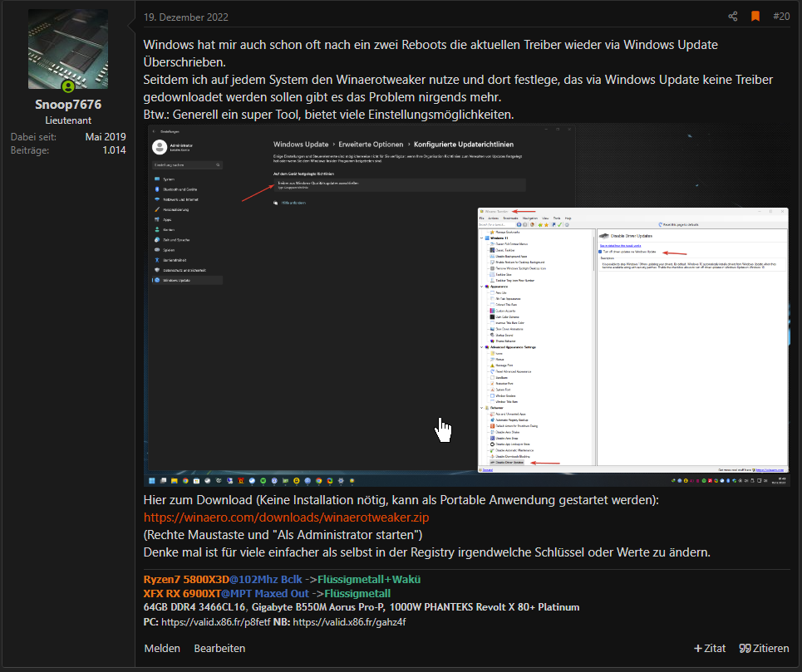The image size is (802, 672).
Task: Select signature text Gigabyte B550M Aorus Pro-P
Action: pos(317,607)
